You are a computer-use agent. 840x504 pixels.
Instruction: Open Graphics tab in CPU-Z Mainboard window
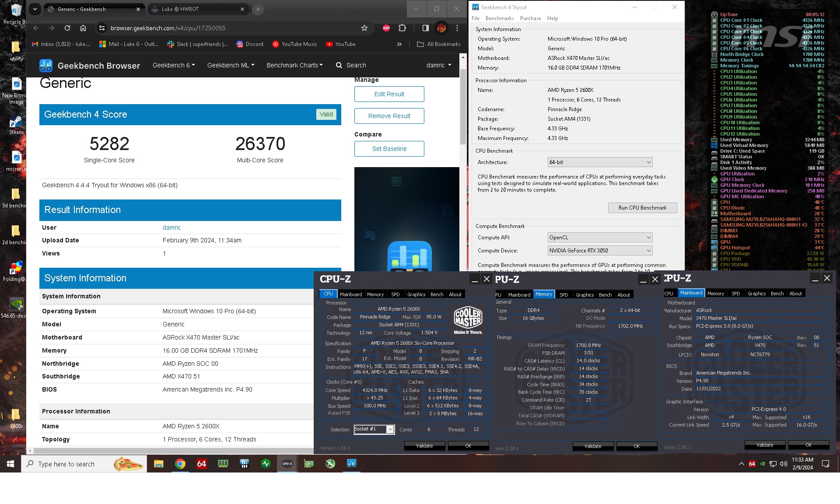point(756,294)
